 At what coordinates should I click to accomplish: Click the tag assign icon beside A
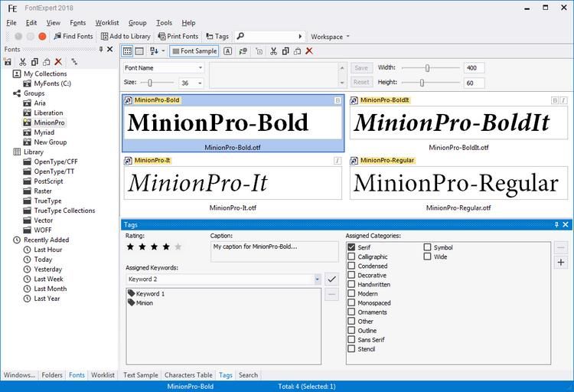point(243,51)
